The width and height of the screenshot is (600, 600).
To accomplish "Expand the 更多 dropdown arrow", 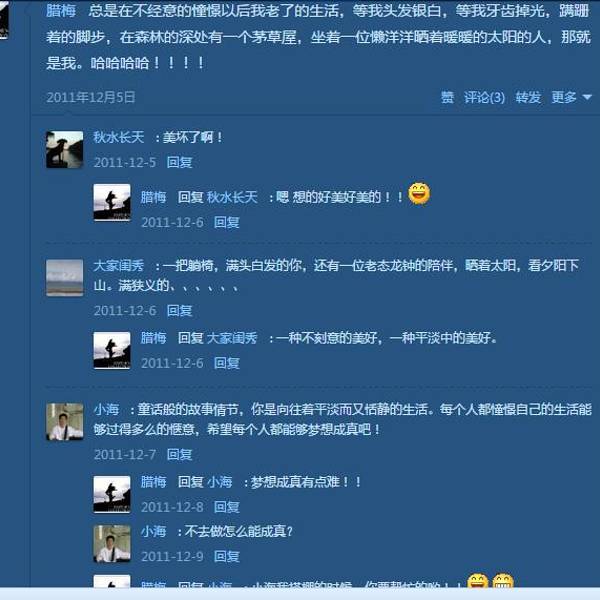I will pos(587,97).
